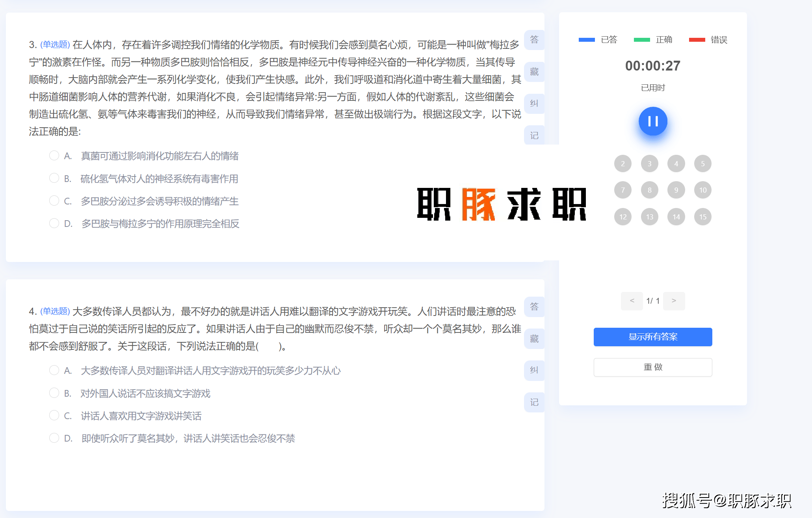
Task: Go to previous page of question numbers
Action: point(632,301)
